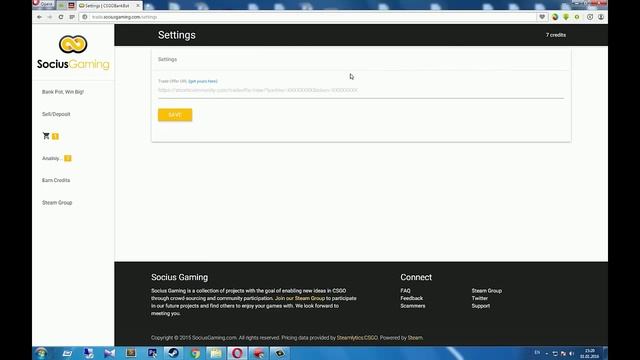Switch to Opera in the taskbar
Screen dimensions: 640x360
pos(237,353)
